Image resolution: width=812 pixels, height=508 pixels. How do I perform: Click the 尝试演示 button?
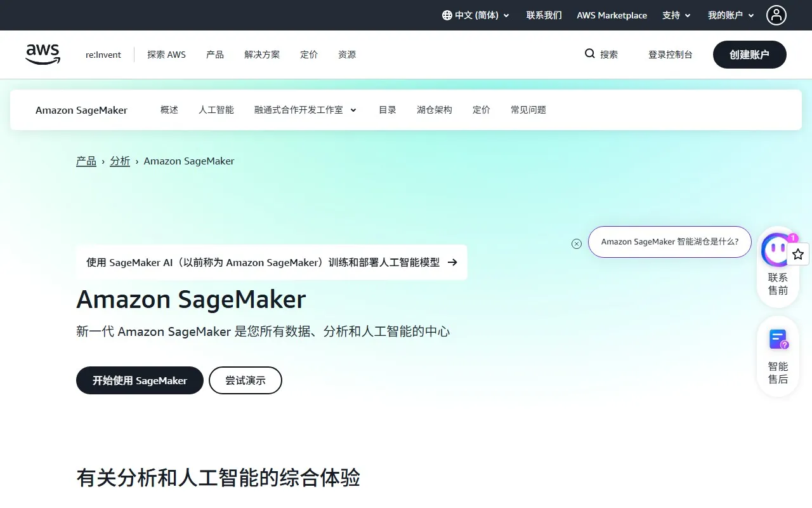(245, 380)
